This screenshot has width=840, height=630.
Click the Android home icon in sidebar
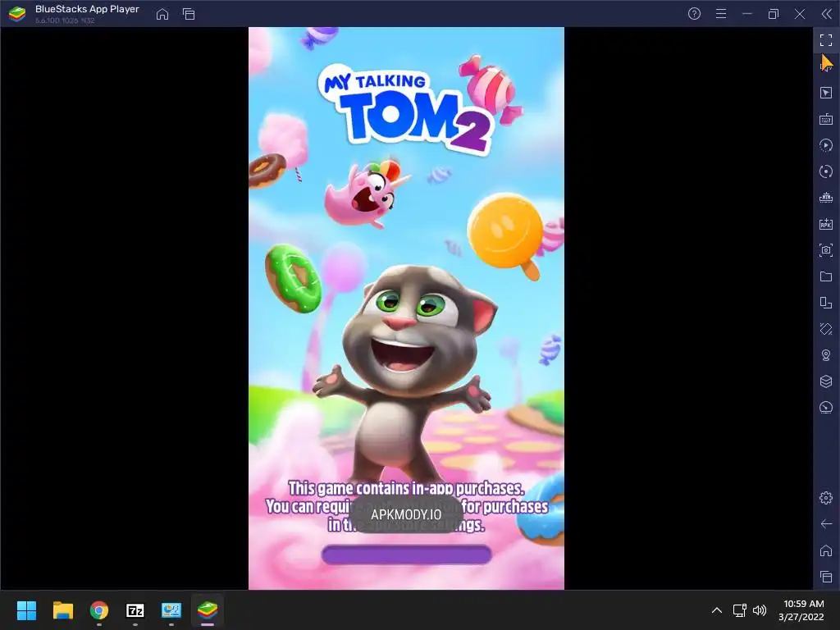coord(826,550)
